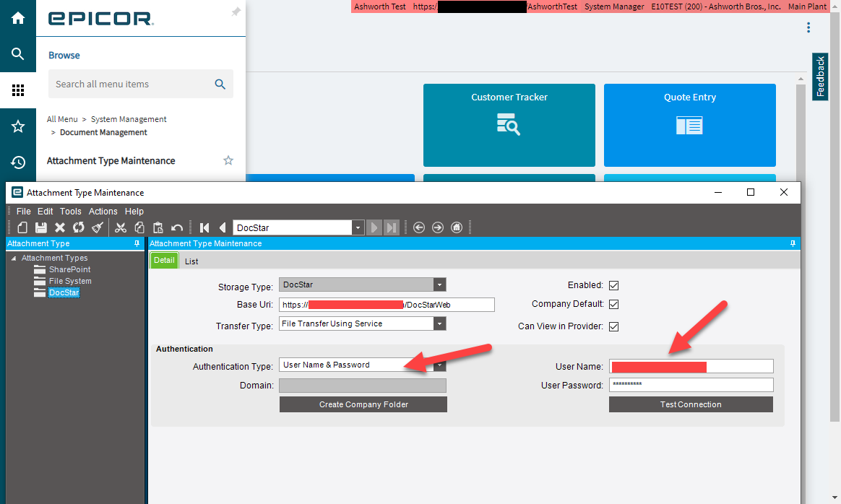Jump to last record icon
Image resolution: width=841 pixels, height=504 pixels.
point(392,228)
